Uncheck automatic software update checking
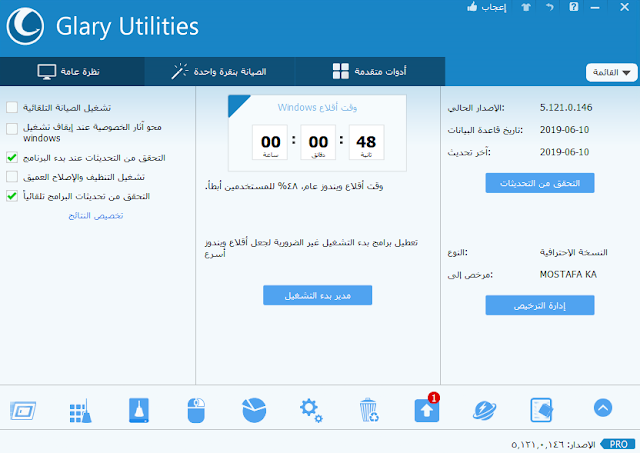The width and height of the screenshot is (640, 453). [12, 196]
